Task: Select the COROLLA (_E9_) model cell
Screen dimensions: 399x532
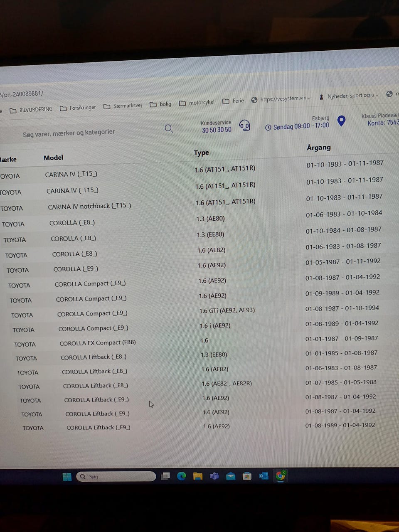Action: (76, 269)
